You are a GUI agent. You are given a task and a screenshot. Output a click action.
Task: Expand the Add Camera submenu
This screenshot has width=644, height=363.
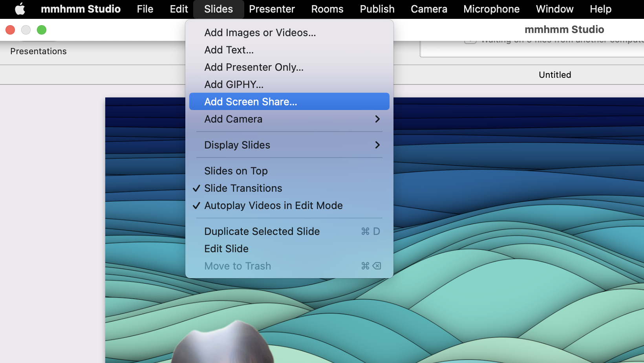click(289, 119)
